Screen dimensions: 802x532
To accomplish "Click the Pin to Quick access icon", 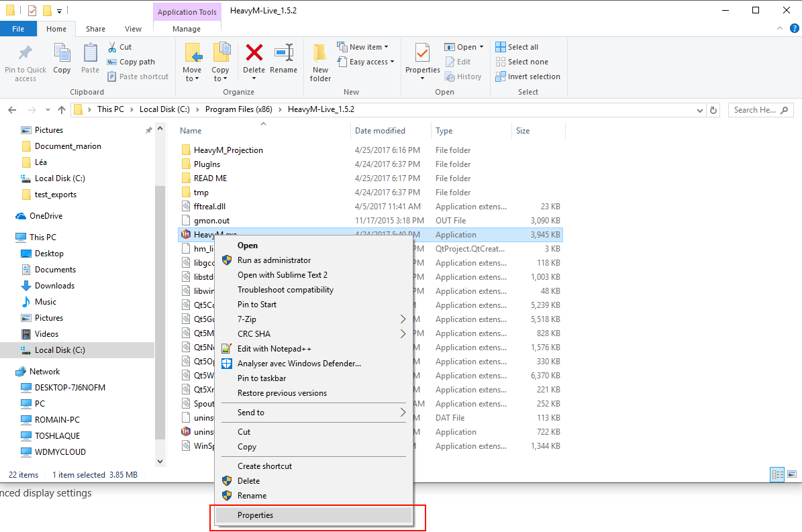I will point(26,54).
